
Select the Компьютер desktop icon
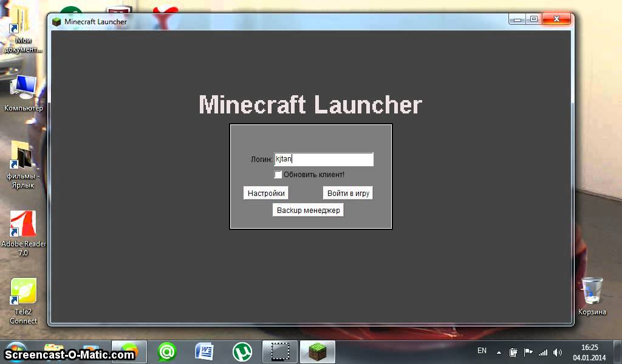tap(24, 93)
